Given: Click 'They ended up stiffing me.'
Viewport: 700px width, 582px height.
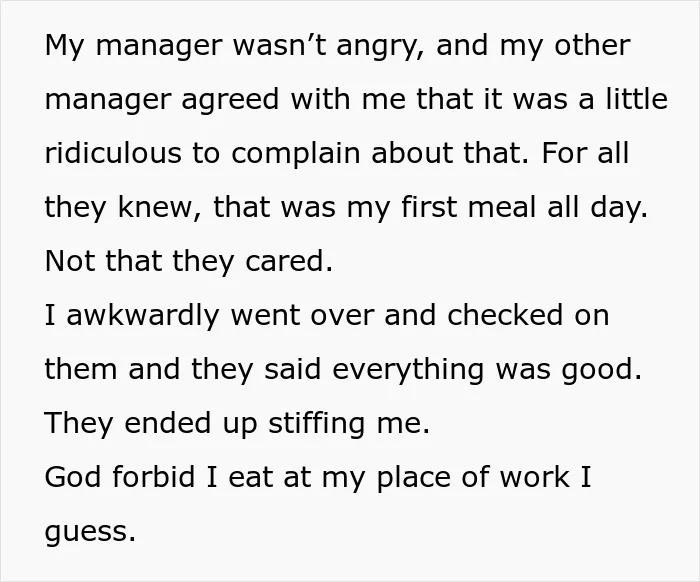Looking at the screenshot, I should pos(237,423).
